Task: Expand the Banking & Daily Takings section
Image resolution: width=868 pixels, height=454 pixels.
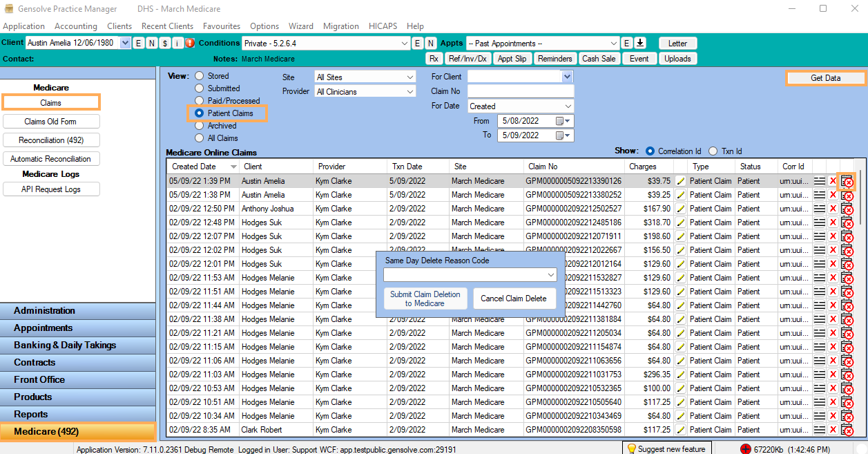Action: tap(78, 346)
